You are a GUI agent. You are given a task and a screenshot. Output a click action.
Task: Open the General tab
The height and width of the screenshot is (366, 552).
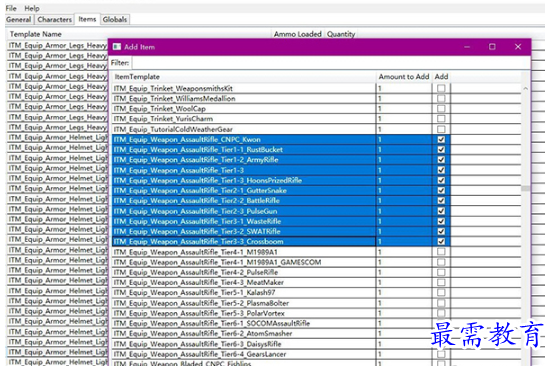pyautogui.click(x=19, y=19)
